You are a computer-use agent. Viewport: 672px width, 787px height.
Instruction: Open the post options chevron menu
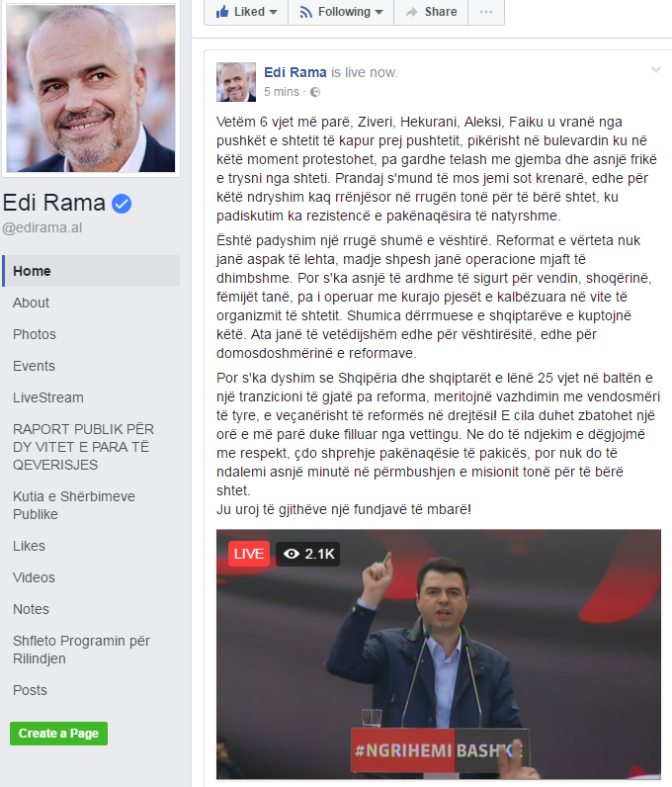click(x=656, y=70)
